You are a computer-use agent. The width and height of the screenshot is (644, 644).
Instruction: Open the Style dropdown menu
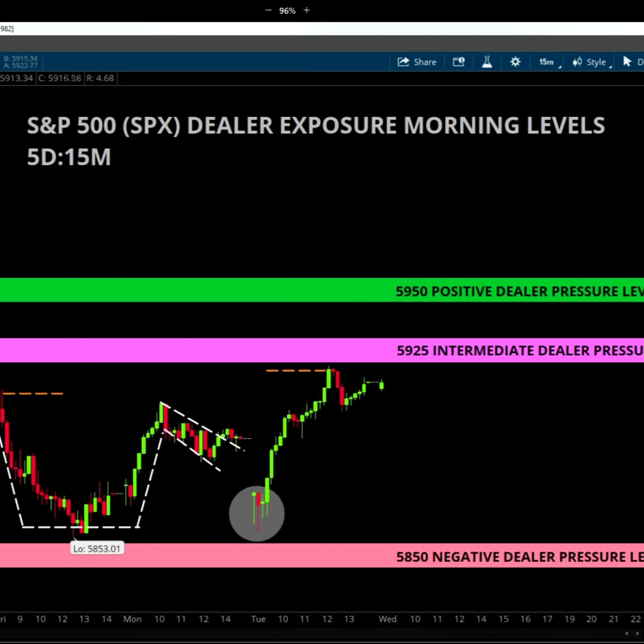592,62
